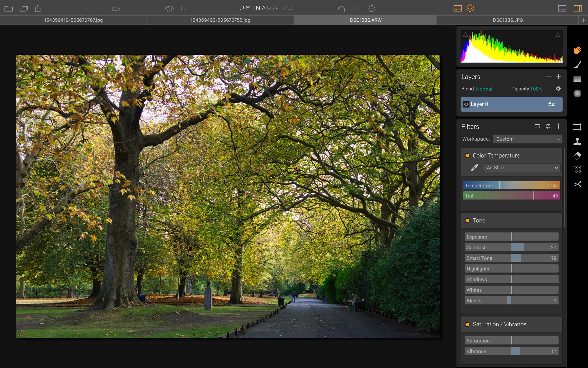This screenshot has height=368, width=588.
Task: Select the Crop scissors tool
Action: (x=577, y=184)
